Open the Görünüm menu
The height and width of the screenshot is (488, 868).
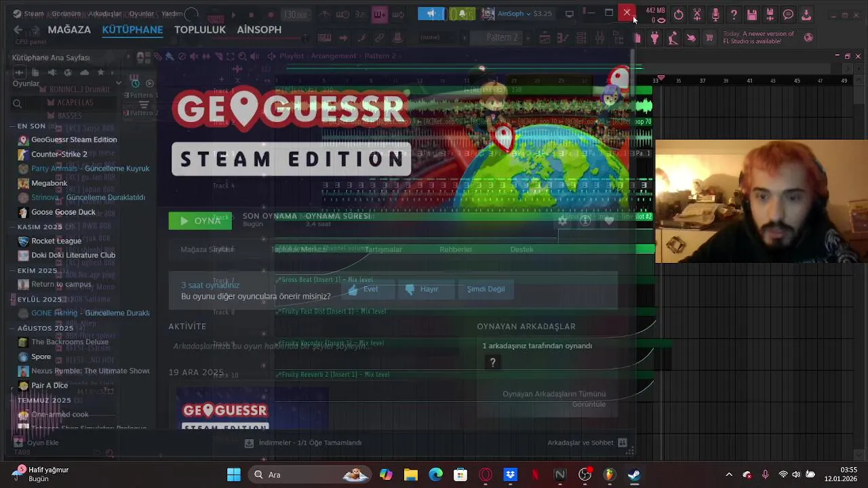click(x=66, y=14)
